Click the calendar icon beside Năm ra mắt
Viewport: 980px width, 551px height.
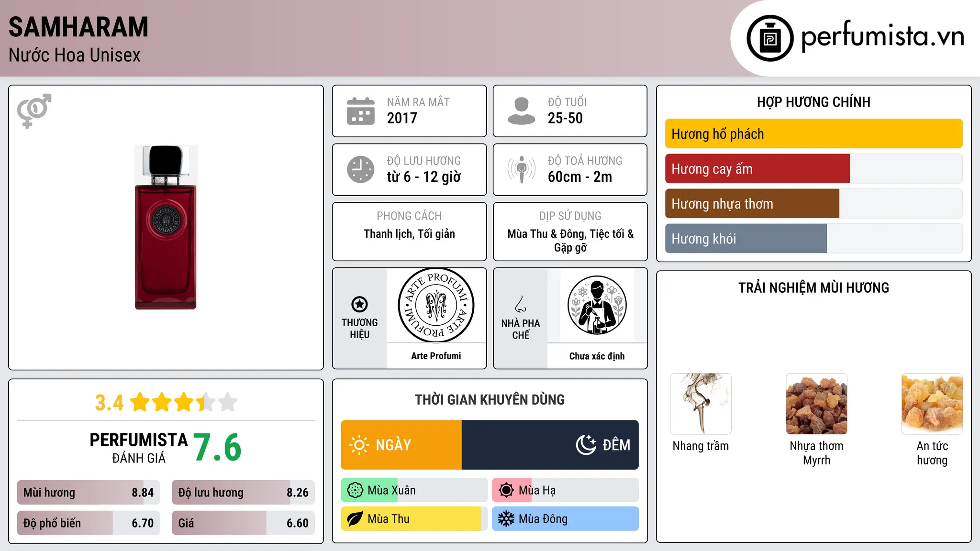361,111
